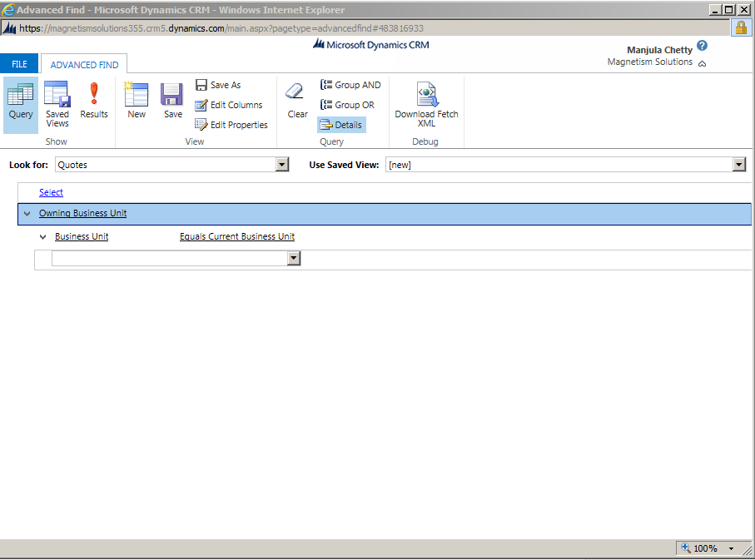Viewport: 755px width, 560px height.
Task: Click Save As in the ribbon
Action: click(218, 85)
